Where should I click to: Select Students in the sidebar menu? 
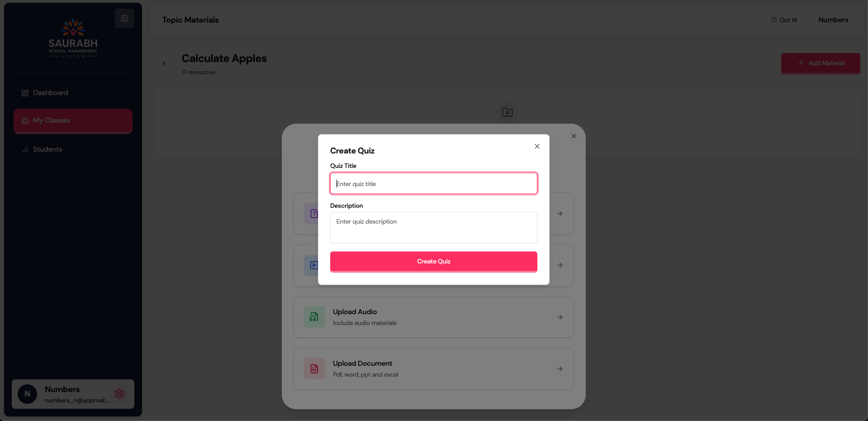(47, 149)
